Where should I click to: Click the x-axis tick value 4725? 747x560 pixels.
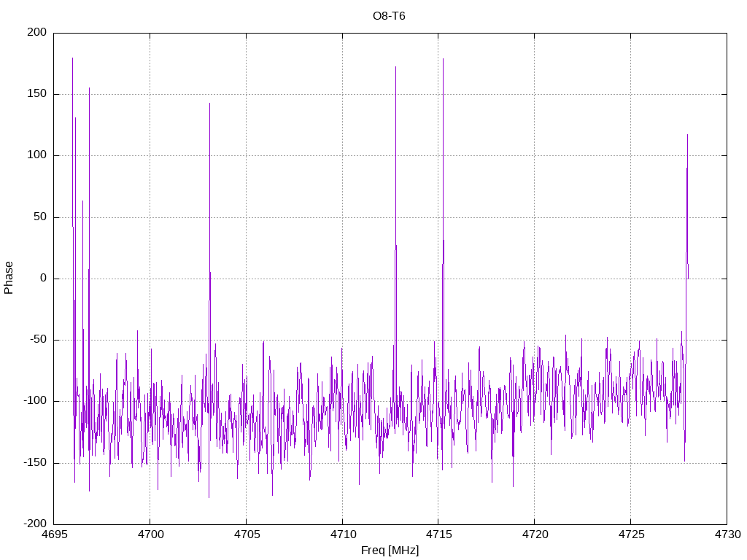pos(631,534)
